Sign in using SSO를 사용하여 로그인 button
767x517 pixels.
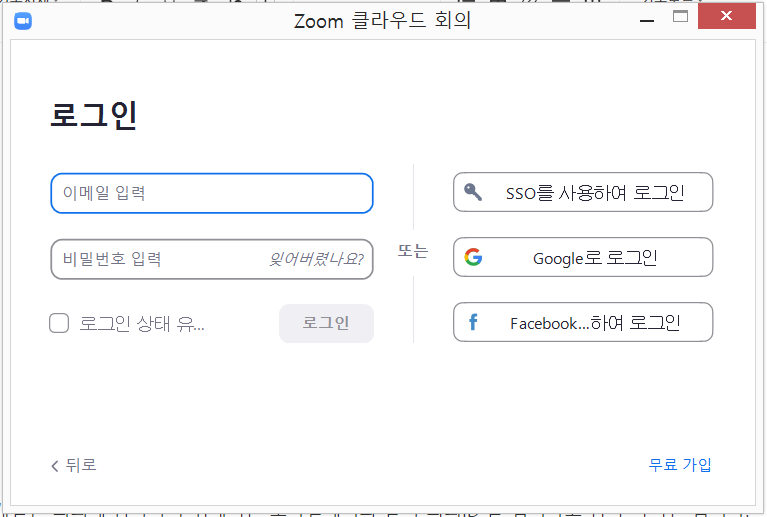(x=583, y=192)
